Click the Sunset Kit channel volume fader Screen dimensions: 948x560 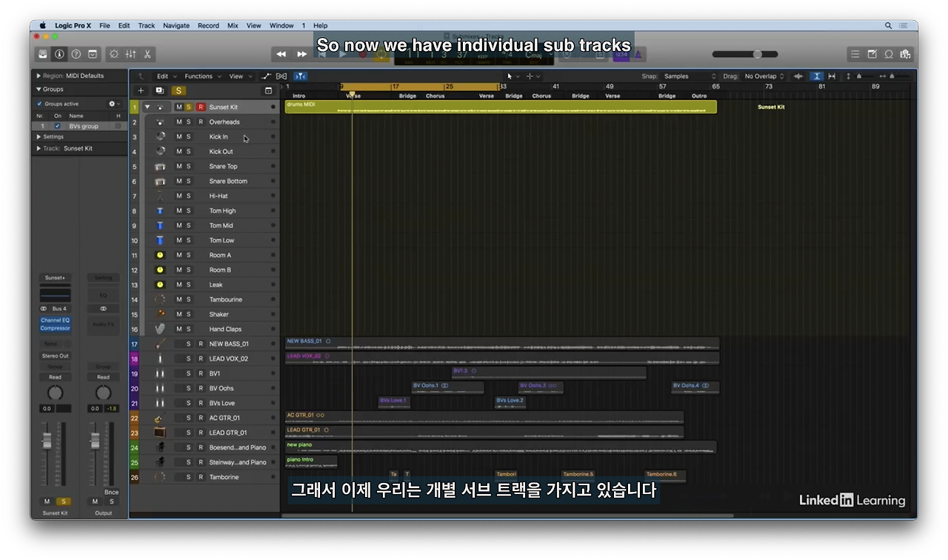click(47, 441)
